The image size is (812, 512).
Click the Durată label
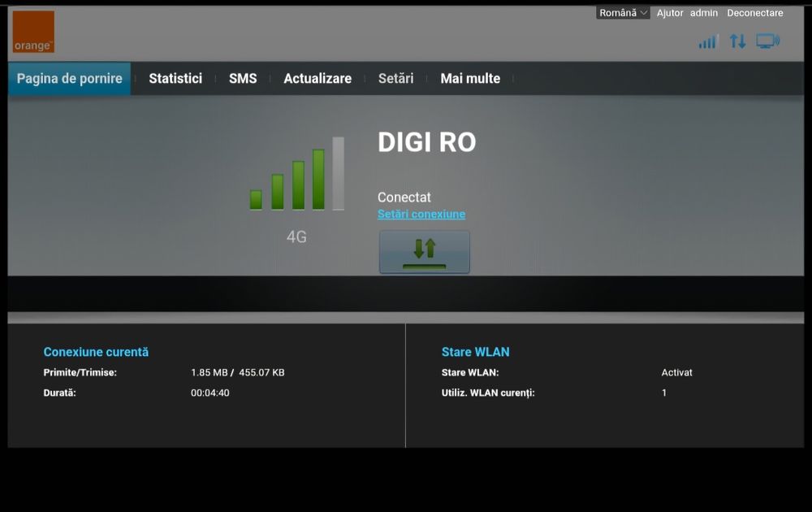point(59,393)
